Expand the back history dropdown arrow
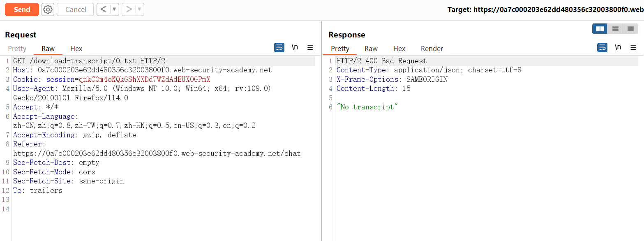The width and height of the screenshot is (644, 241). tap(114, 9)
